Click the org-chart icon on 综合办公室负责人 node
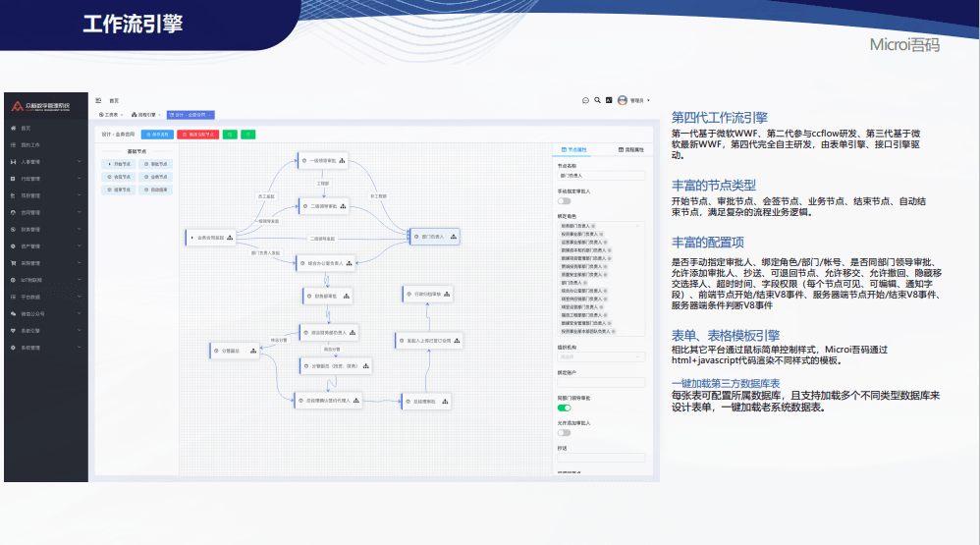Screen dimensions: 980x545 pyautogui.click(x=349, y=263)
